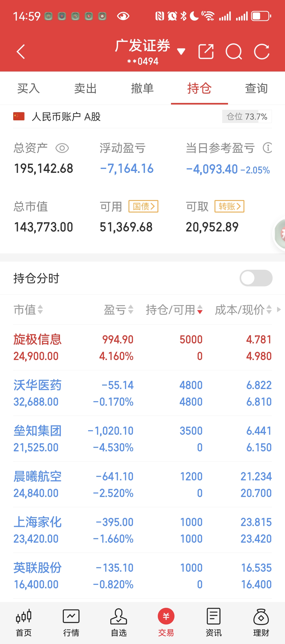The height and width of the screenshot is (644, 285).
Task: Sort holdings by 持仓/可用 column
Action: tap(174, 310)
